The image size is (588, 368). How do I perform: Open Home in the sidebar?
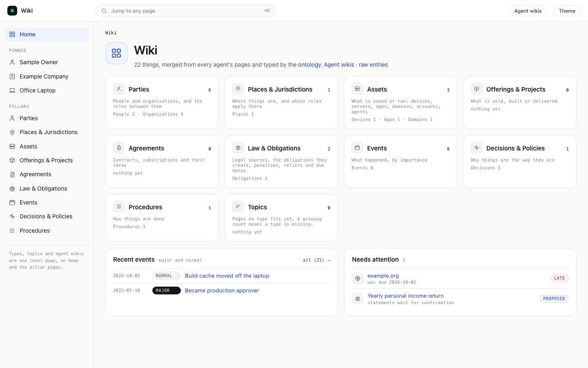[x=47, y=34]
